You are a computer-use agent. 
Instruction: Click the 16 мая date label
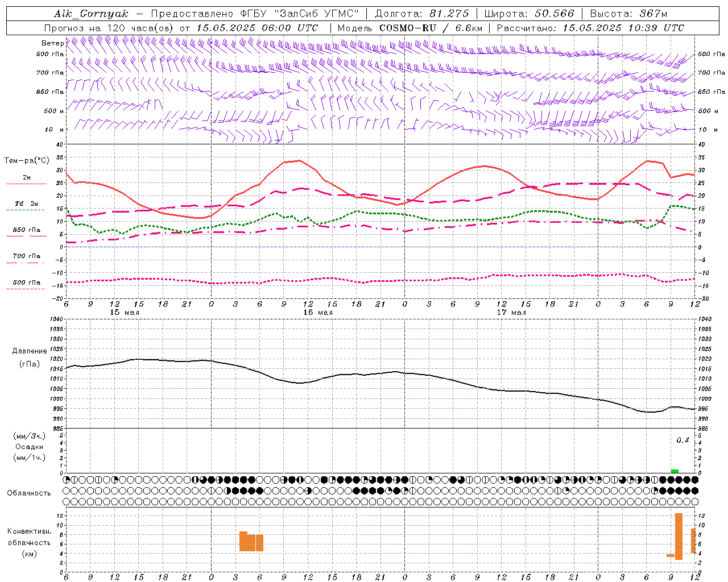coord(318,313)
